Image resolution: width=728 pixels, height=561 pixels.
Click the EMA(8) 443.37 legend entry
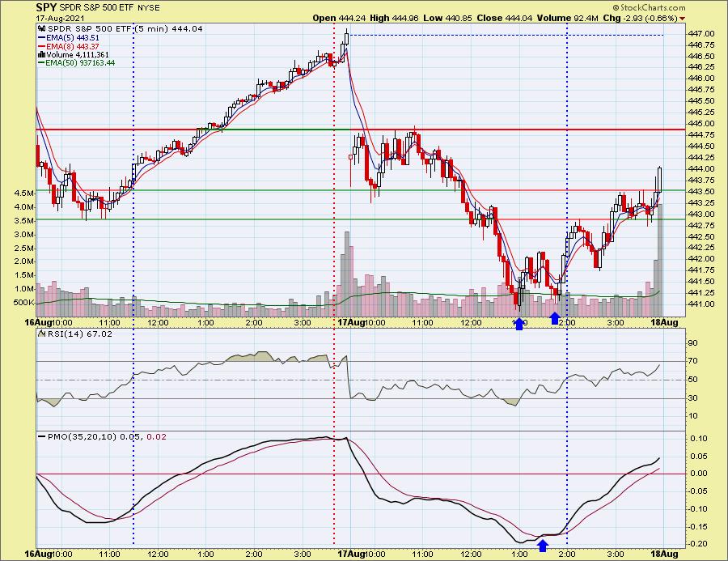pos(69,46)
